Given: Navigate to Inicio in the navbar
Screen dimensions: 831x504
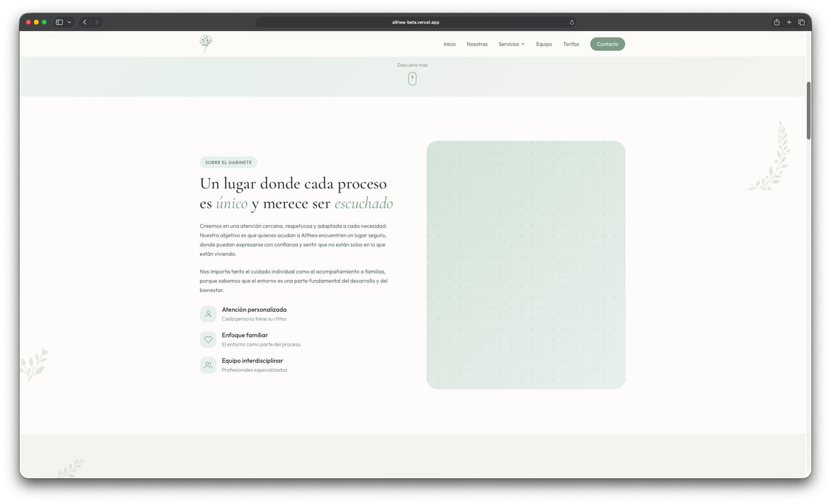Looking at the screenshot, I should (x=450, y=44).
